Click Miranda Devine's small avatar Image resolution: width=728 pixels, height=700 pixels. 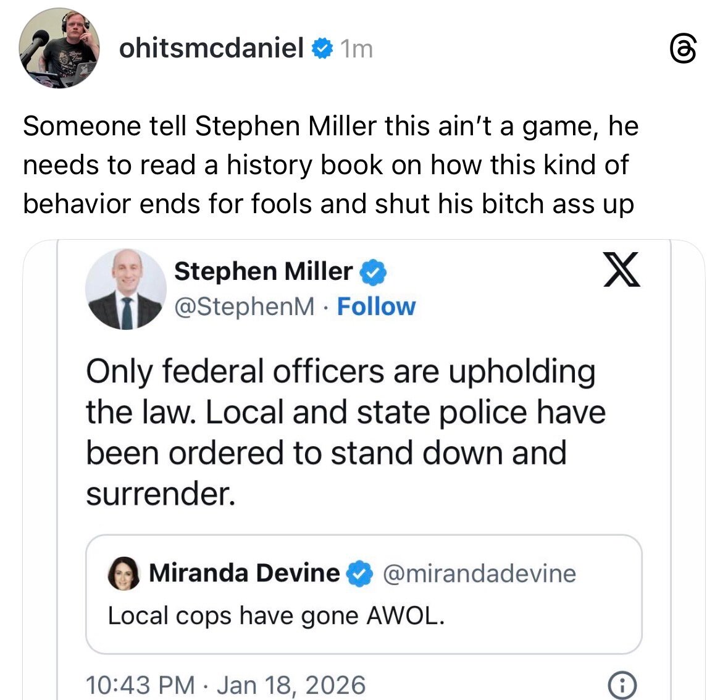click(x=123, y=574)
